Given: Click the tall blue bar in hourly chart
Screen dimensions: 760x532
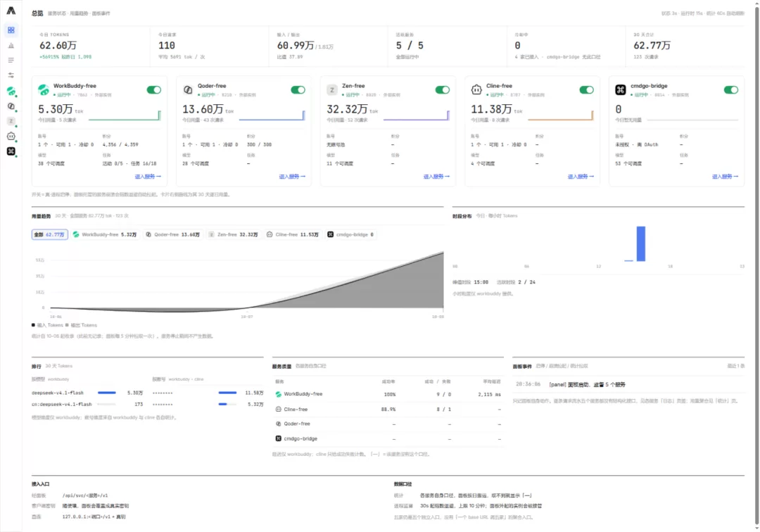Looking at the screenshot, I should pyautogui.click(x=641, y=243).
